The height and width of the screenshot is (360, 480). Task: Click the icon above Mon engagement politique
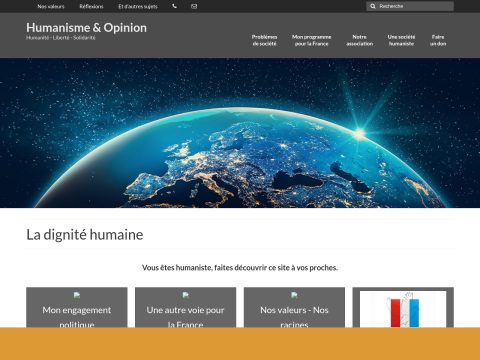click(x=77, y=295)
